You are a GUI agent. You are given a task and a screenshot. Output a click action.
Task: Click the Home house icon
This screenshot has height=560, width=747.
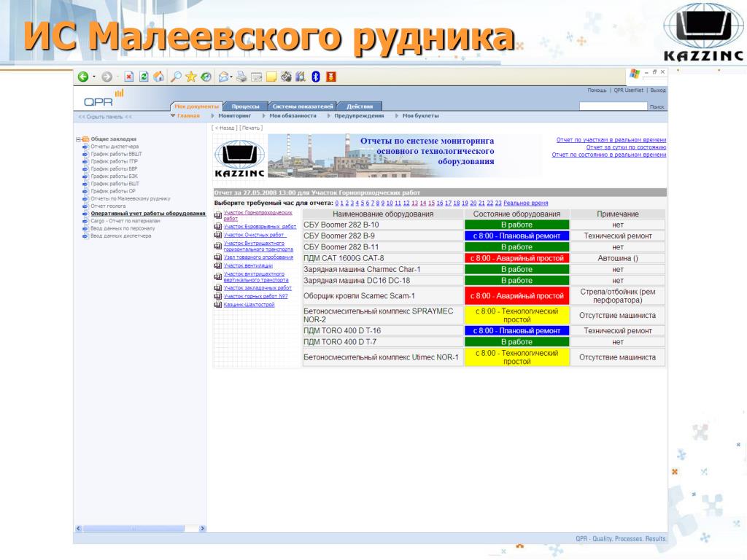tap(158, 77)
